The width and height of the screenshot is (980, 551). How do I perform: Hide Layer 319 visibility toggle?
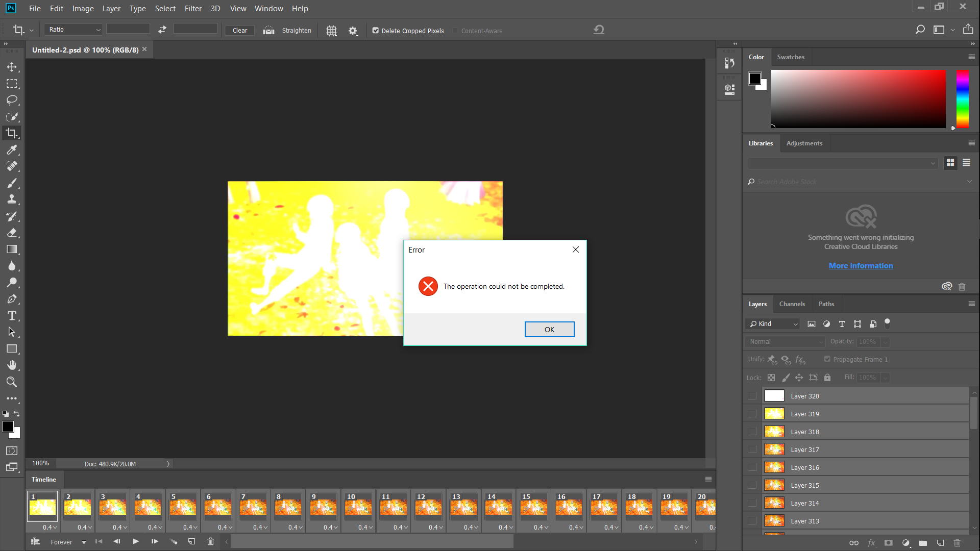752,413
